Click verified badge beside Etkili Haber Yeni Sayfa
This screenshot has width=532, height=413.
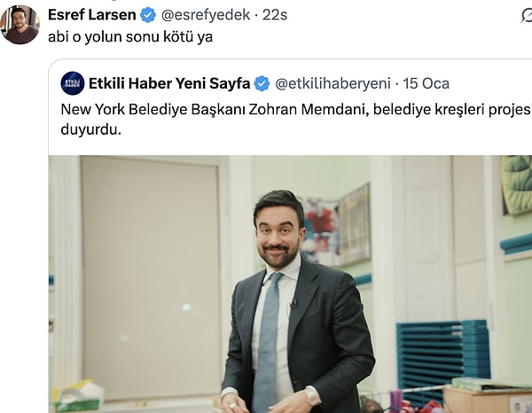click(x=262, y=84)
